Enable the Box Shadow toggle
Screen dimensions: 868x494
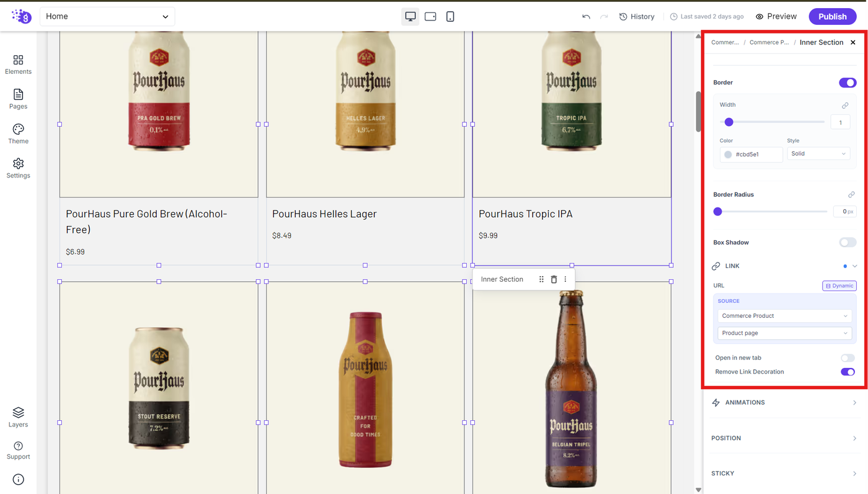[848, 243]
